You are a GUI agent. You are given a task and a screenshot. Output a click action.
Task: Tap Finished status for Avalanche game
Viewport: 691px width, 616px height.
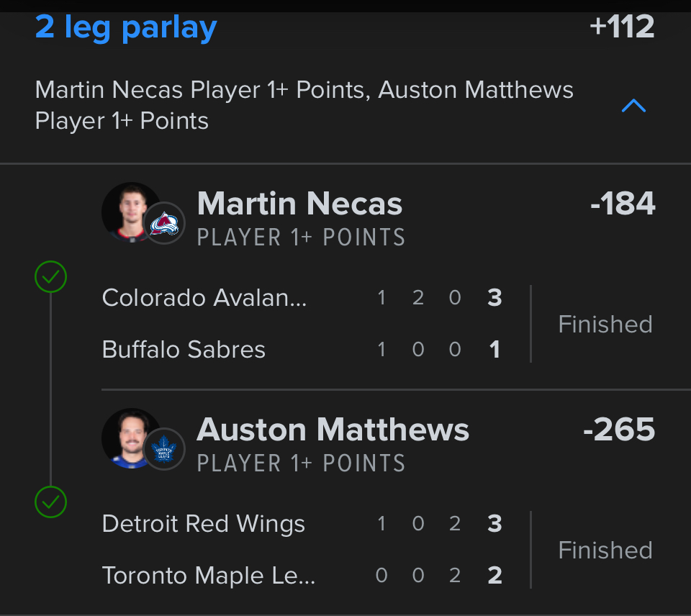point(605,324)
